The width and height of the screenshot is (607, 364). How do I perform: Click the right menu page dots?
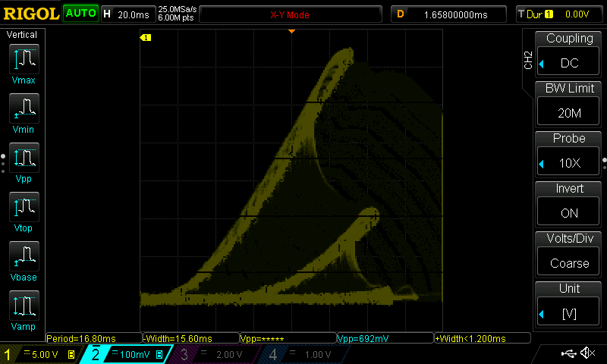point(604,163)
